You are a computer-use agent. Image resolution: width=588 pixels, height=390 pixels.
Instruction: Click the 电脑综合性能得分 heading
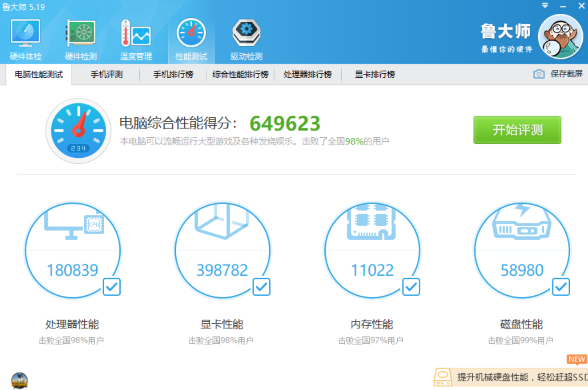coord(178,123)
